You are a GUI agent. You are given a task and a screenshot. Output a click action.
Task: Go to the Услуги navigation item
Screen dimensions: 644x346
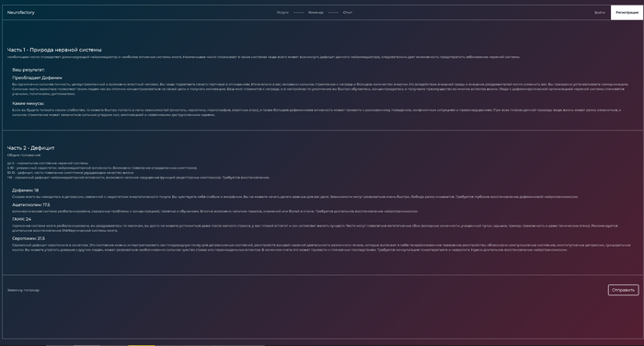pyautogui.click(x=282, y=12)
